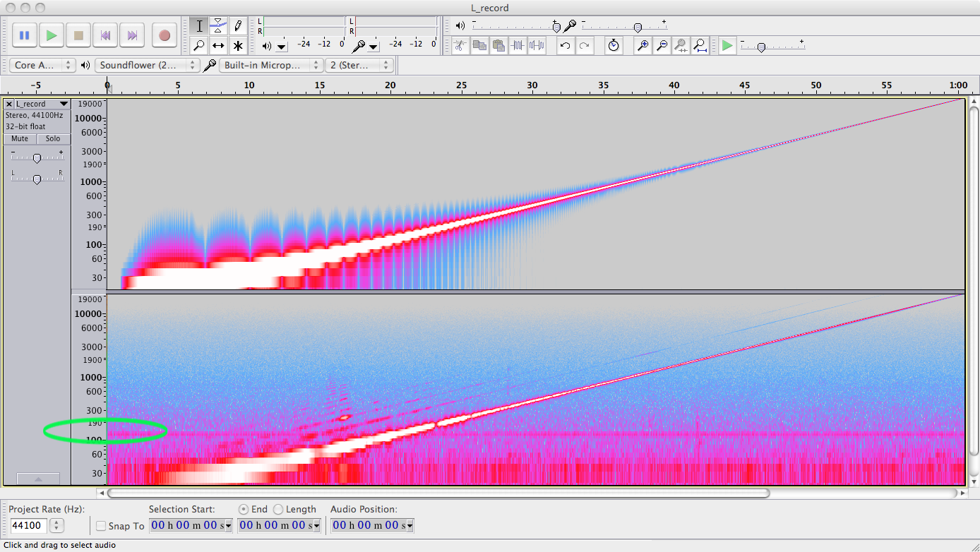Click the Silence selection icon
The height and width of the screenshot is (552, 980).
537,46
